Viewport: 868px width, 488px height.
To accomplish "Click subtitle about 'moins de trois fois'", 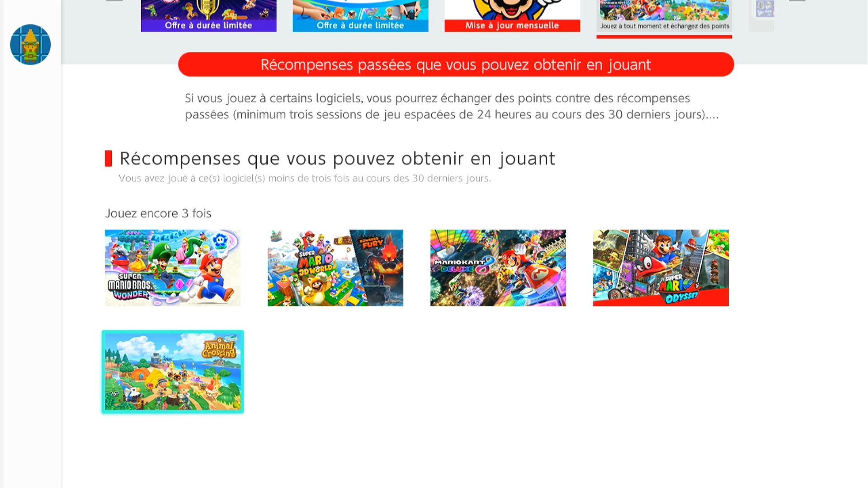I will coord(305,178).
